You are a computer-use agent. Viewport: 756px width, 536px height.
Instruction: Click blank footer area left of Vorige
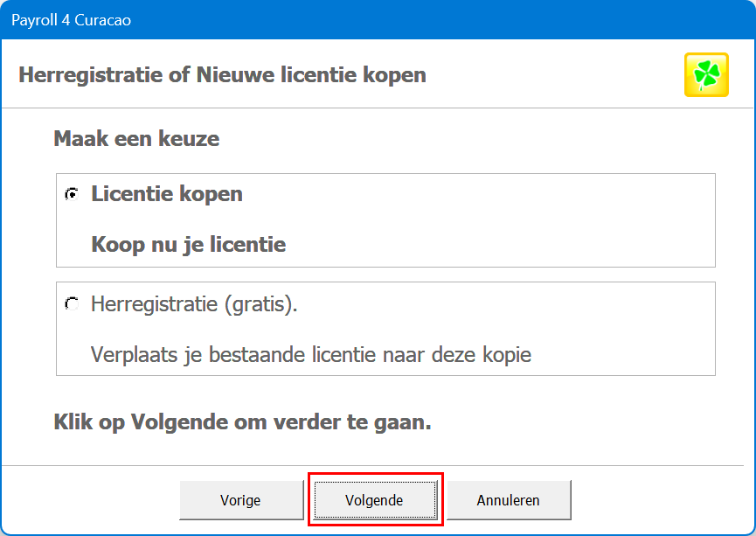pos(87,501)
